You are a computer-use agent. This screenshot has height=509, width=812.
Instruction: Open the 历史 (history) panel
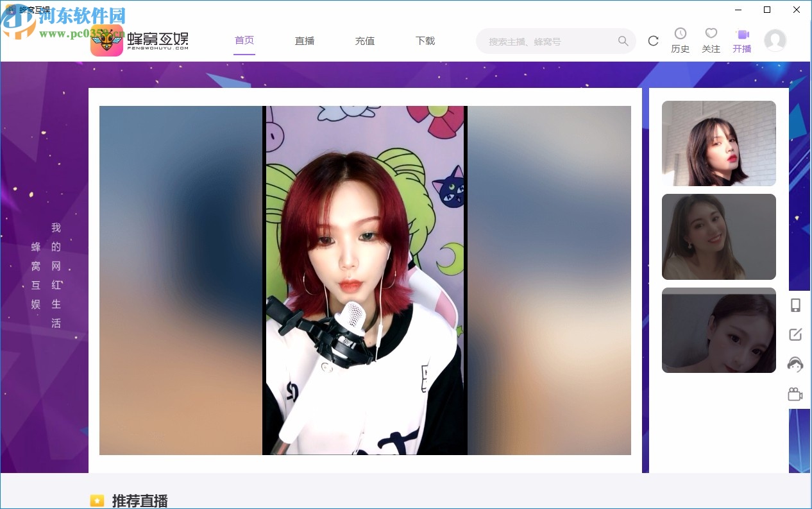coord(680,40)
